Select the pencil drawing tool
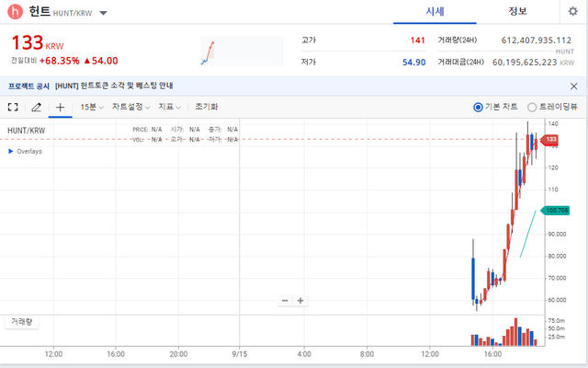 click(x=36, y=107)
